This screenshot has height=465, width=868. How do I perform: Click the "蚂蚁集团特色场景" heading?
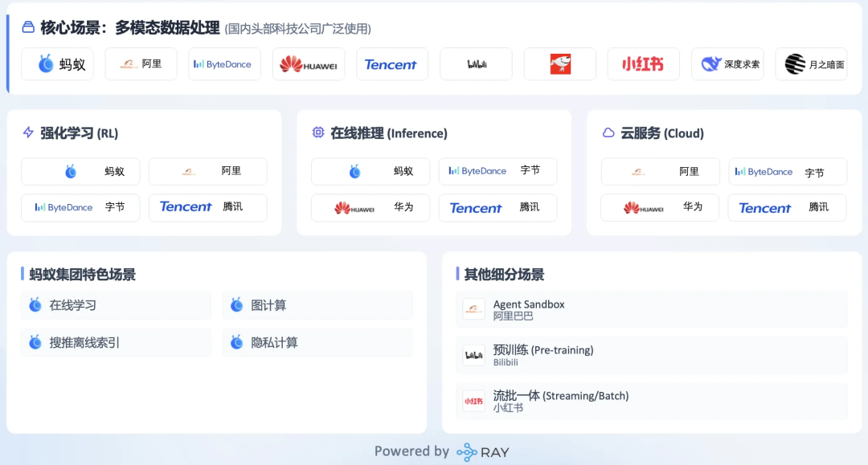(83, 274)
